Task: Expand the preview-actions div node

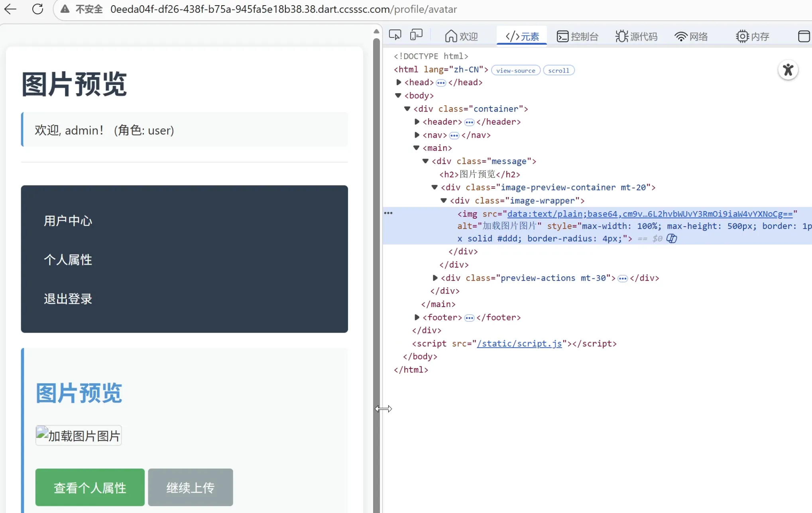Action: click(435, 278)
